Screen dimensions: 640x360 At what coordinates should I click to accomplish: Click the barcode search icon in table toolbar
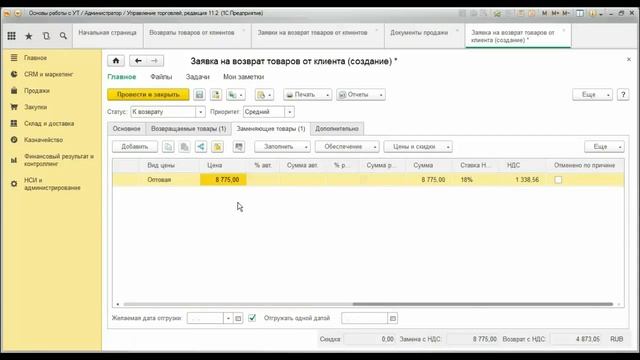click(239, 147)
